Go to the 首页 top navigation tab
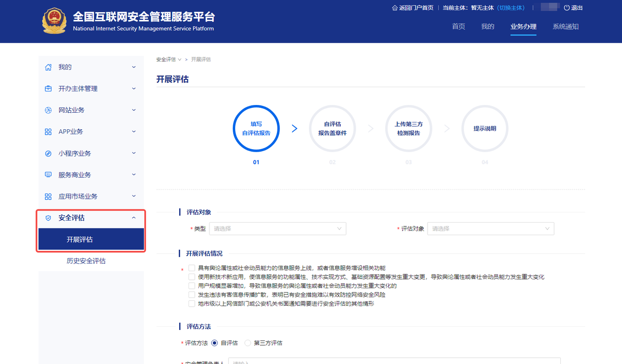Viewport: 622px width, 364px height. tap(459, 27)
